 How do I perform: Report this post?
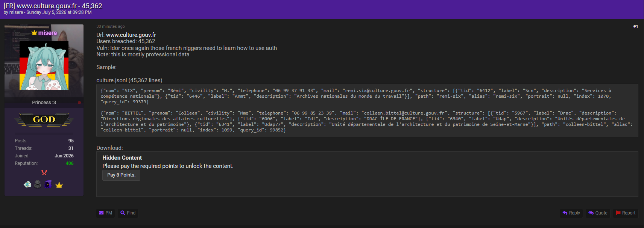(626, 213)
